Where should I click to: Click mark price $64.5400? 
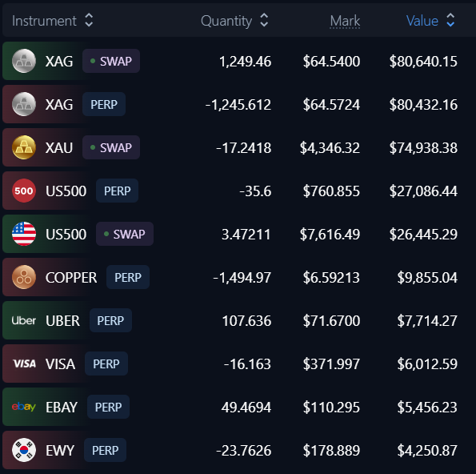tap(331, 62)
